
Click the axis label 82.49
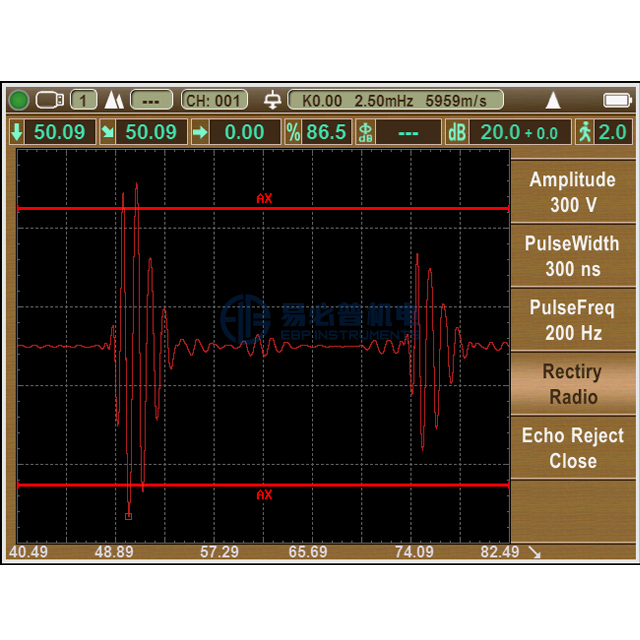pyautogui.click(x=500, y=552)
